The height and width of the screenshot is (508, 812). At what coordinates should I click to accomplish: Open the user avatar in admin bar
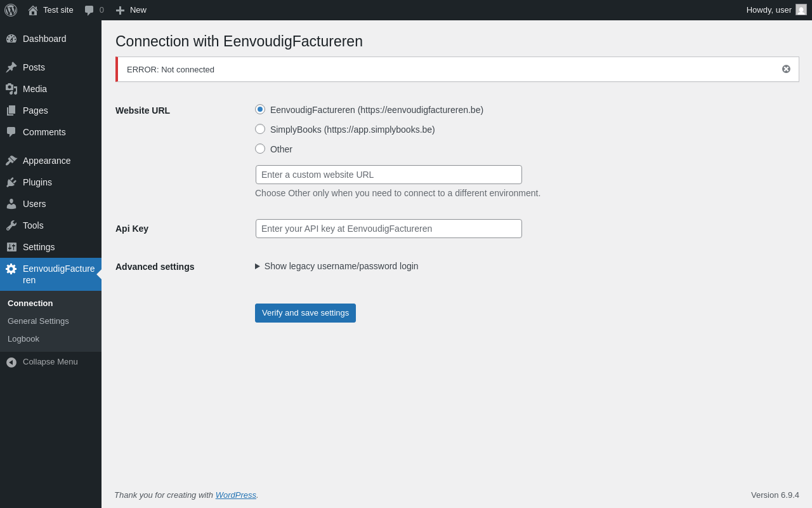tap(801, 10)
